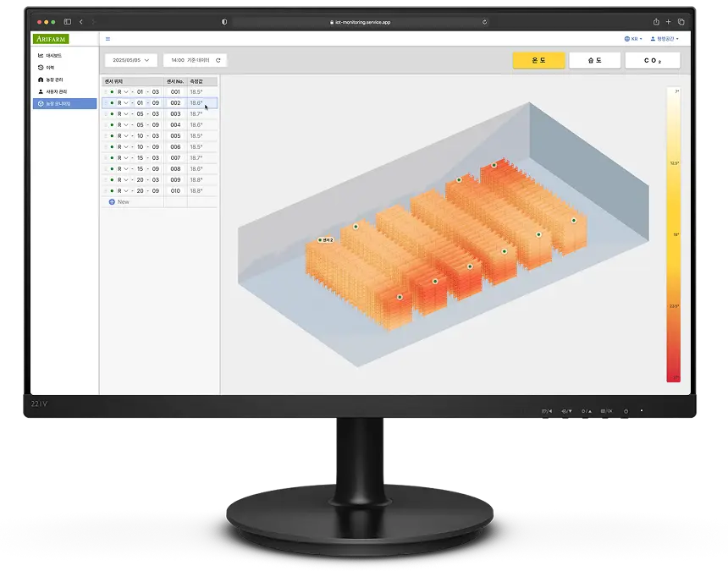Expand the R dropdown for sensor 001
Viewport: 728px width, 571px height.
click(123, 91)
